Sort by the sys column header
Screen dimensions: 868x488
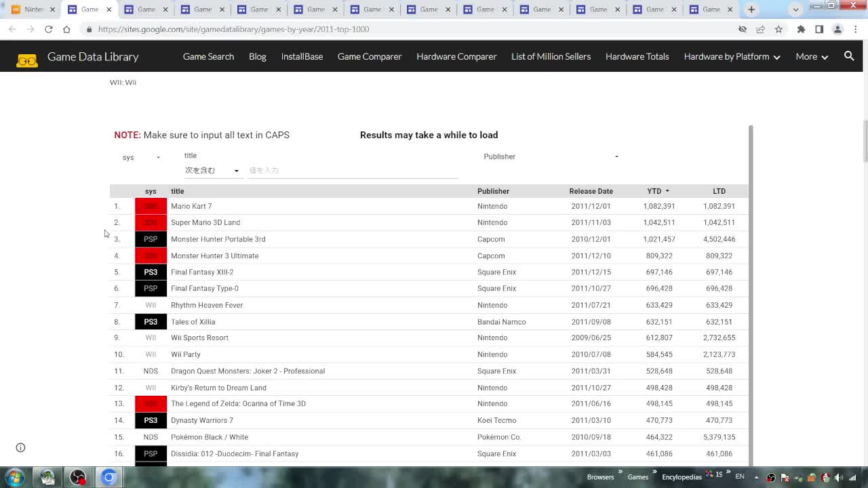[151, 191]
